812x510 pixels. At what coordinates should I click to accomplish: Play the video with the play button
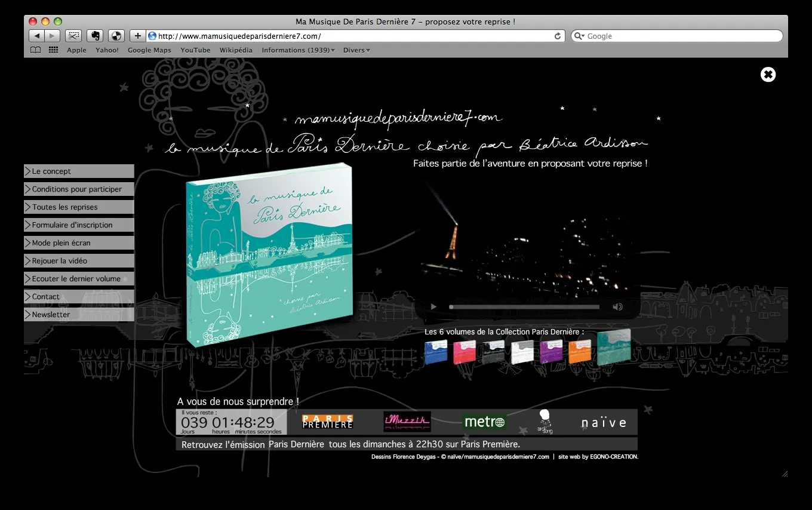(x=433, y=307)
